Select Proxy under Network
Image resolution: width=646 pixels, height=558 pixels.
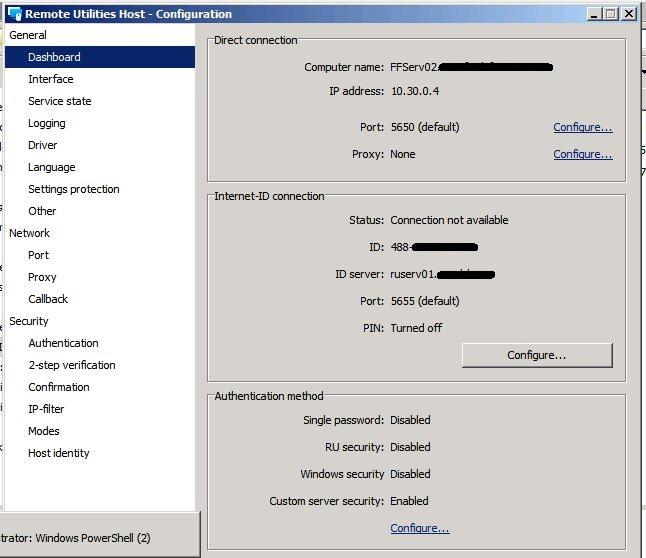(x=42, y=277)
